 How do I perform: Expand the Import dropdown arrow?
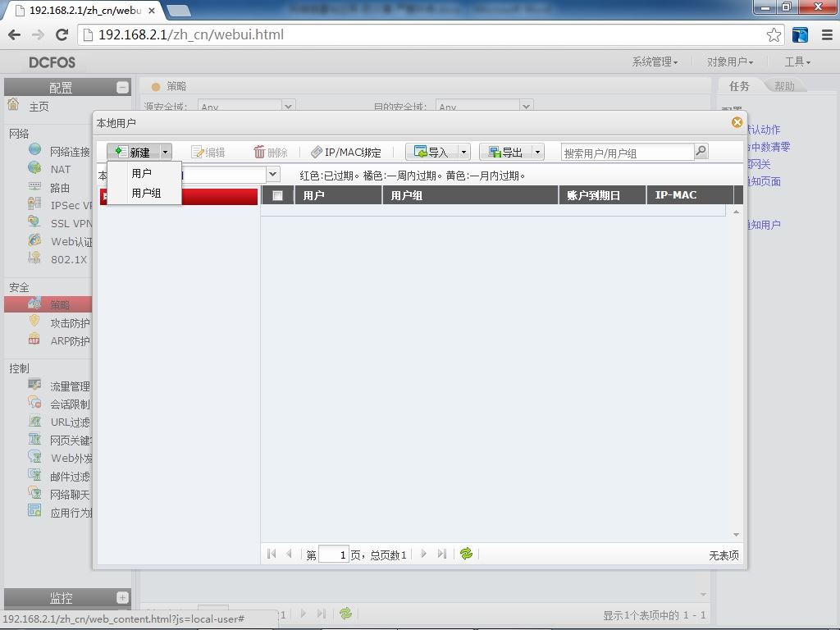[464, 152]
